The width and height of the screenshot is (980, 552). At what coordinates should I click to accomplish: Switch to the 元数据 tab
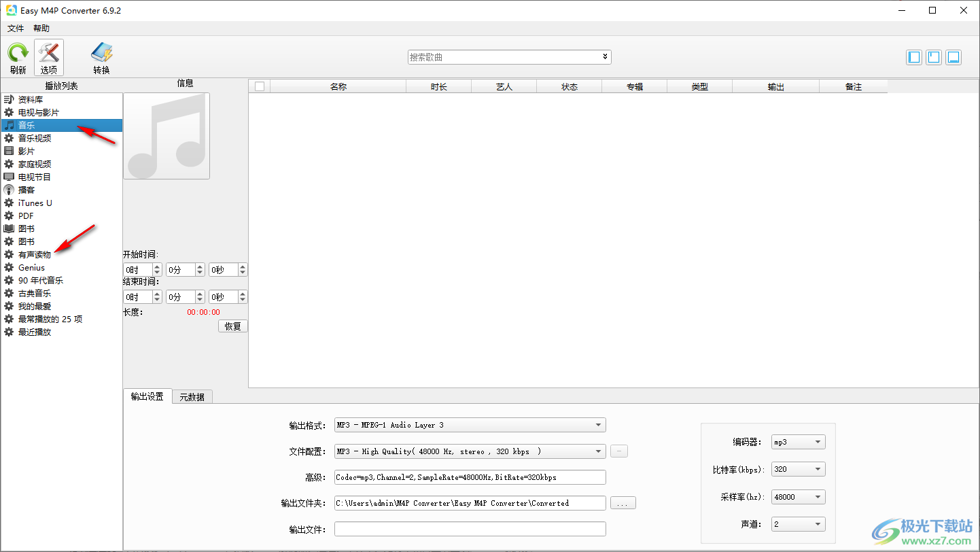pos(192,397)
